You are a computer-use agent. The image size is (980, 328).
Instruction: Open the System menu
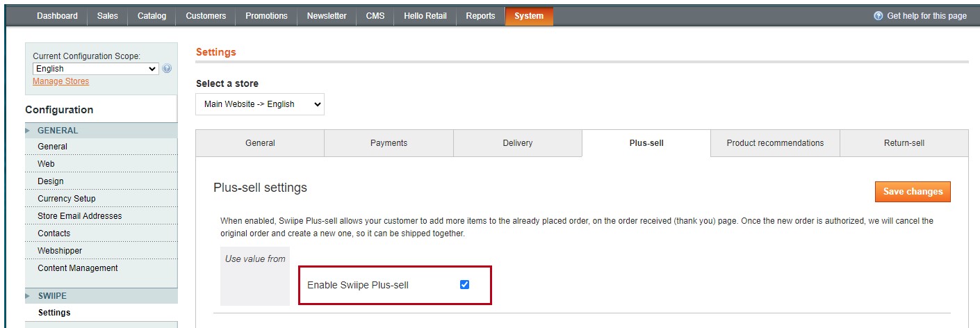(529, 16)
